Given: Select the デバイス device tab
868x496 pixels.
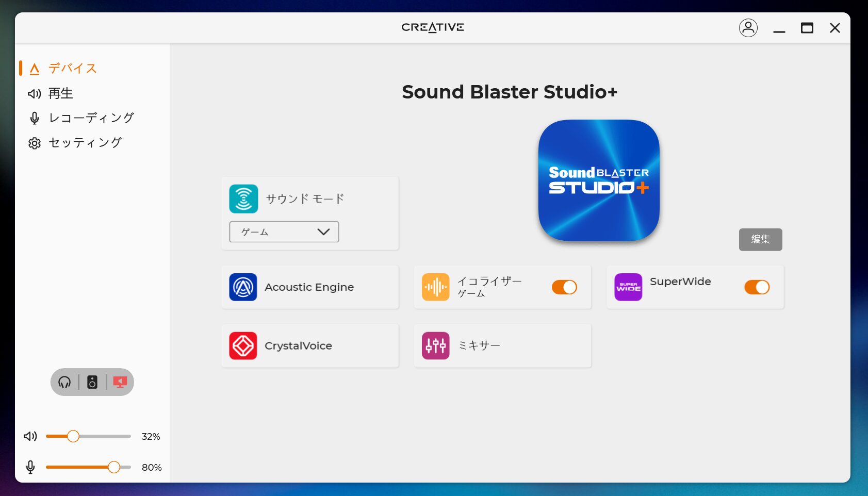Looking at the screenshot, I should (72, 69).
